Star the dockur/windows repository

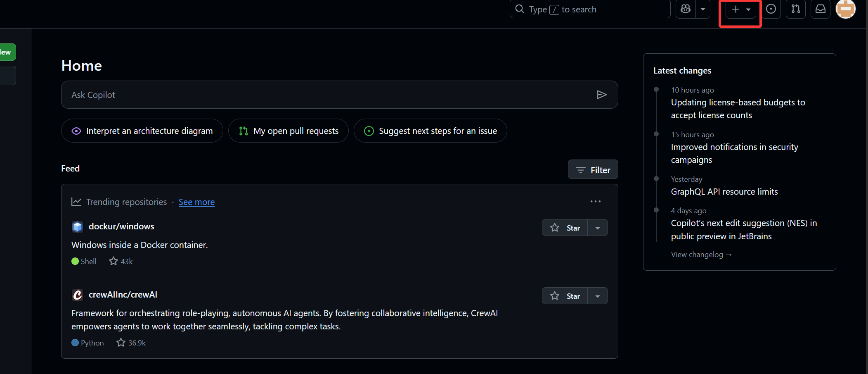565,228
